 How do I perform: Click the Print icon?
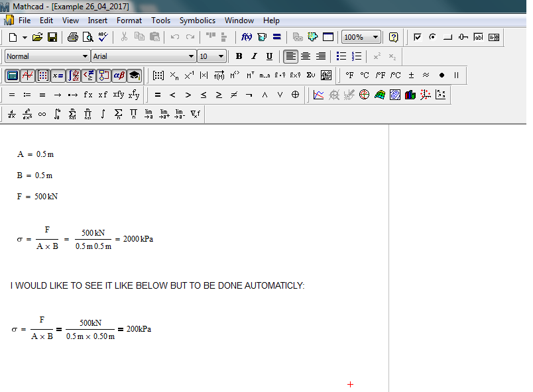click(x=72, y=37)
